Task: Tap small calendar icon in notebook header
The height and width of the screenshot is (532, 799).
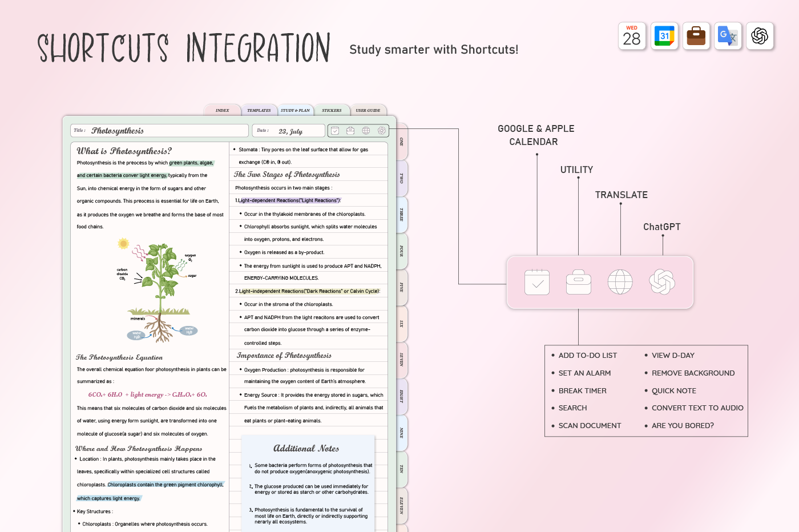Action: click(x=335, y=131)
